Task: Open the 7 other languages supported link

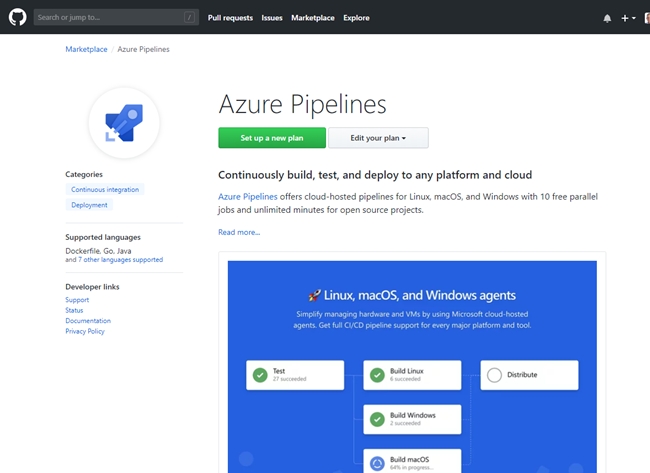Action: 121,260
